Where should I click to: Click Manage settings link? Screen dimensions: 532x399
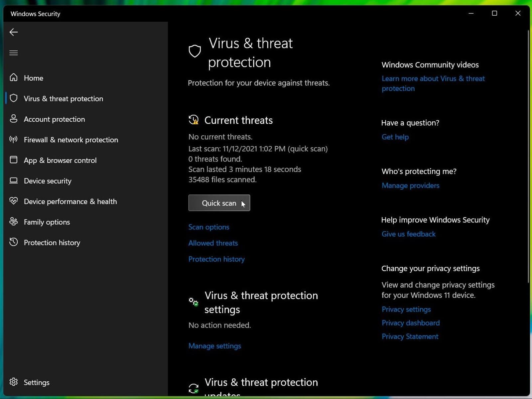pyautogui.click(x=215, y=346)
